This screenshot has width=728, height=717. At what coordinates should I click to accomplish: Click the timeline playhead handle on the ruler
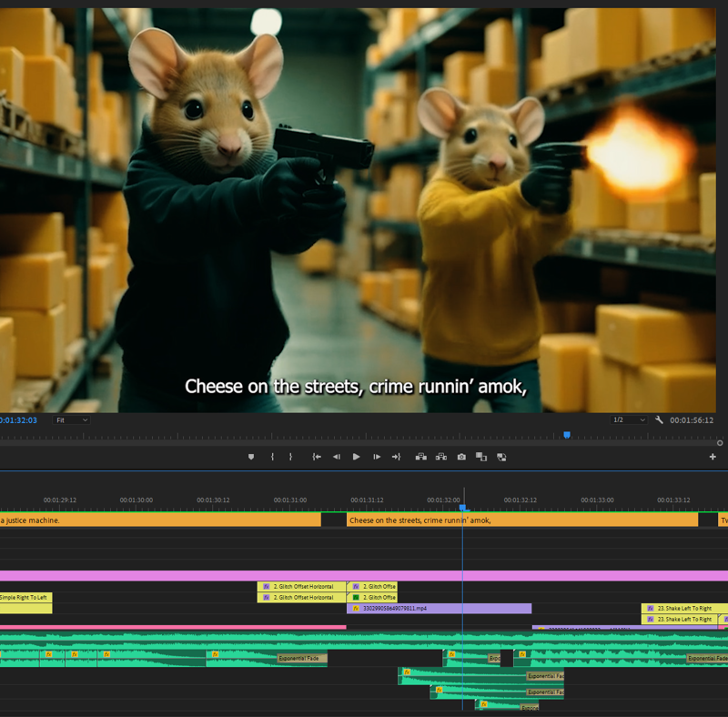click(x=462, y=508)
